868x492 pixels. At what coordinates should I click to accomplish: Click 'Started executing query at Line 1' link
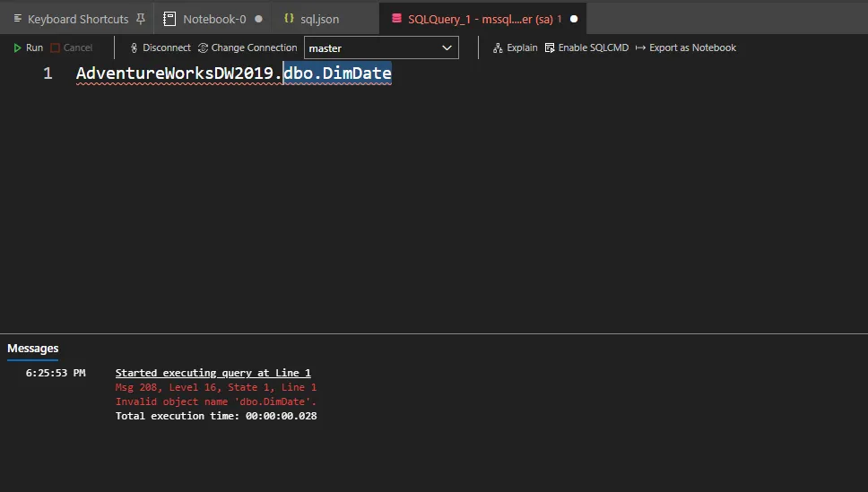(x=213, y=373)
